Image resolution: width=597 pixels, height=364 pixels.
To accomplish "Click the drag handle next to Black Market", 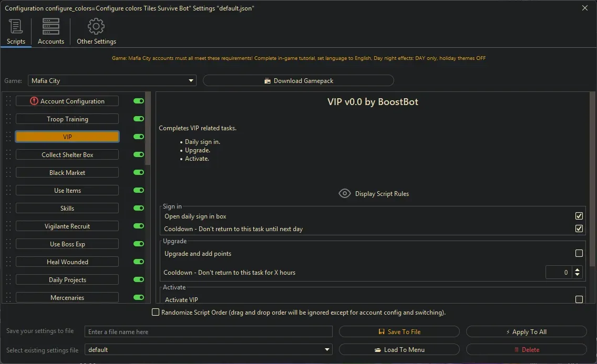I will 8,173.
